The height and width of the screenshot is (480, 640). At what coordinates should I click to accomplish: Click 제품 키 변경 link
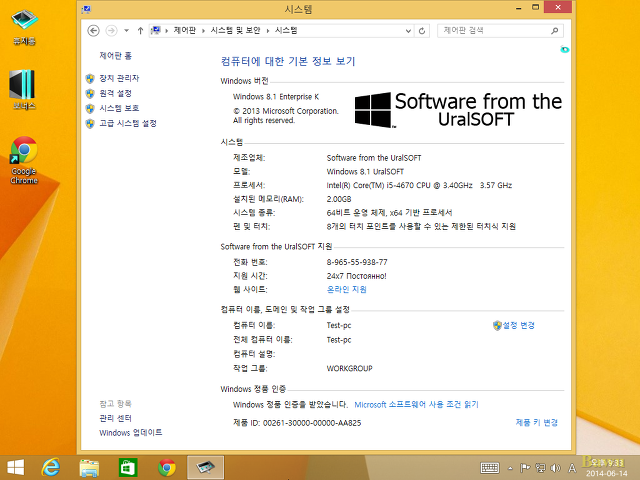536,422
